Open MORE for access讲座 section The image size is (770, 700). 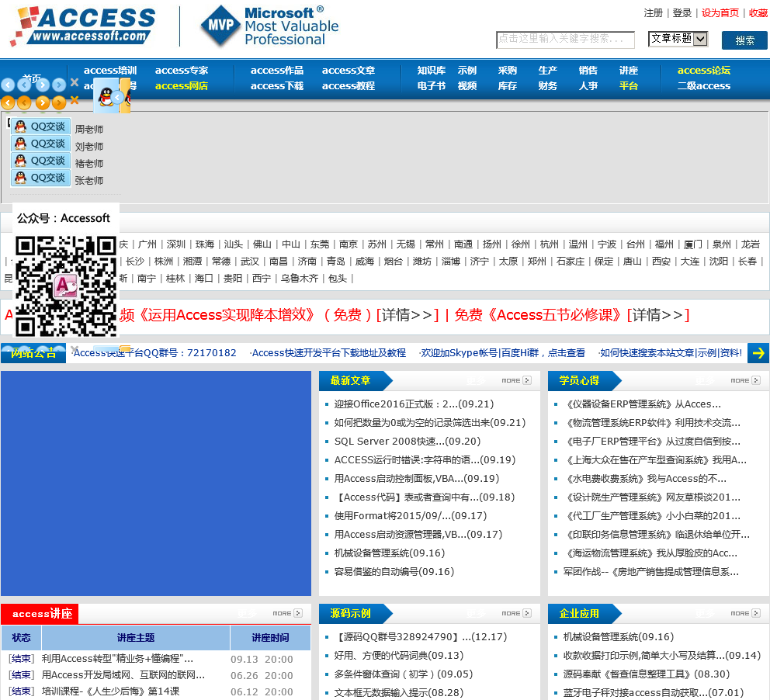287,613
